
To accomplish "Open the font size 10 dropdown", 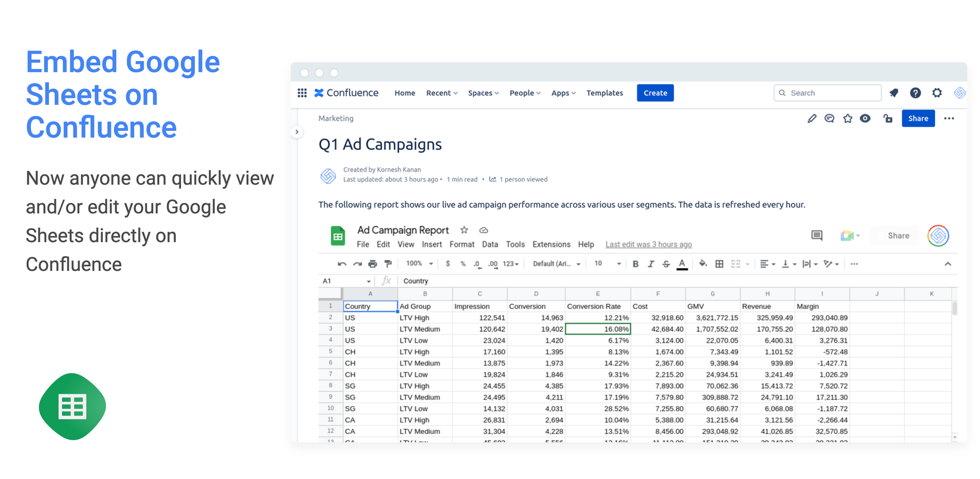I will (608, 263).
